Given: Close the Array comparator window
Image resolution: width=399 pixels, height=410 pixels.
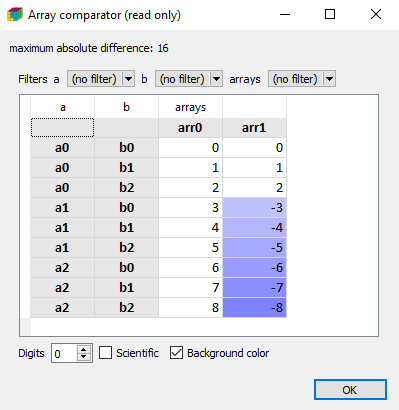Looking at the screenshot, I should (376, 14).
